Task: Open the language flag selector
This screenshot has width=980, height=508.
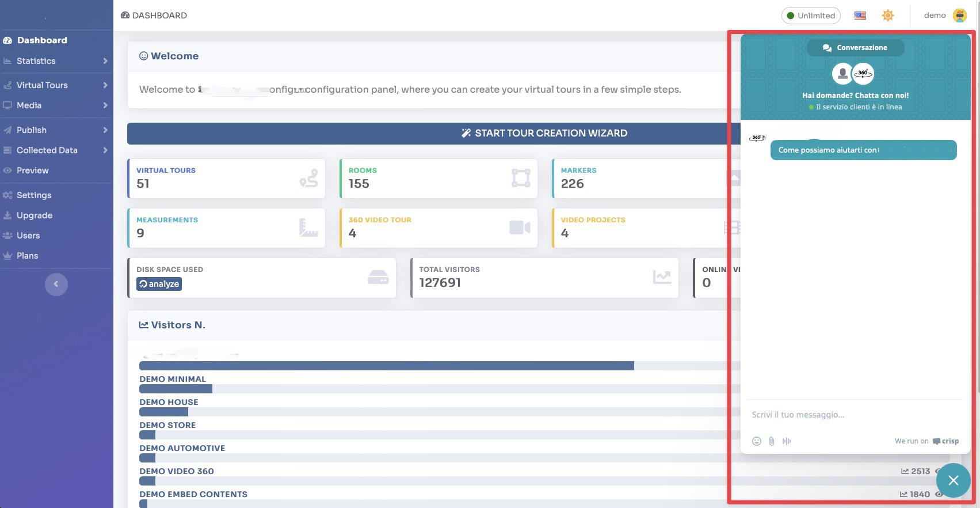Action: (860, 16)
